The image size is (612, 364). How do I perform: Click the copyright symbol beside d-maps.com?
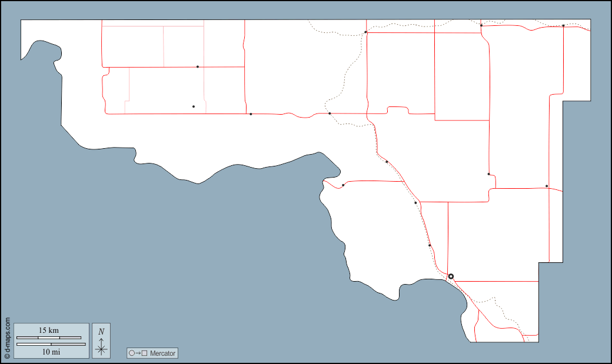pos(7,356)
